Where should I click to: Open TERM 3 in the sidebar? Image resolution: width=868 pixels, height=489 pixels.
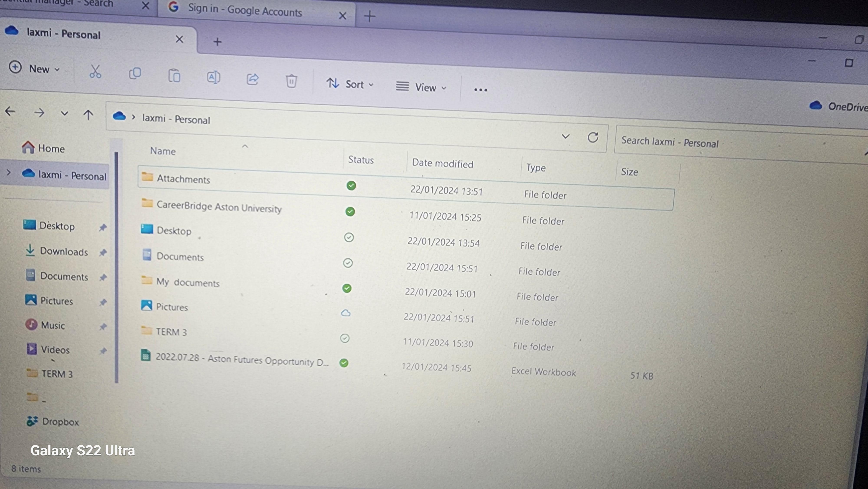coord(50,373)
